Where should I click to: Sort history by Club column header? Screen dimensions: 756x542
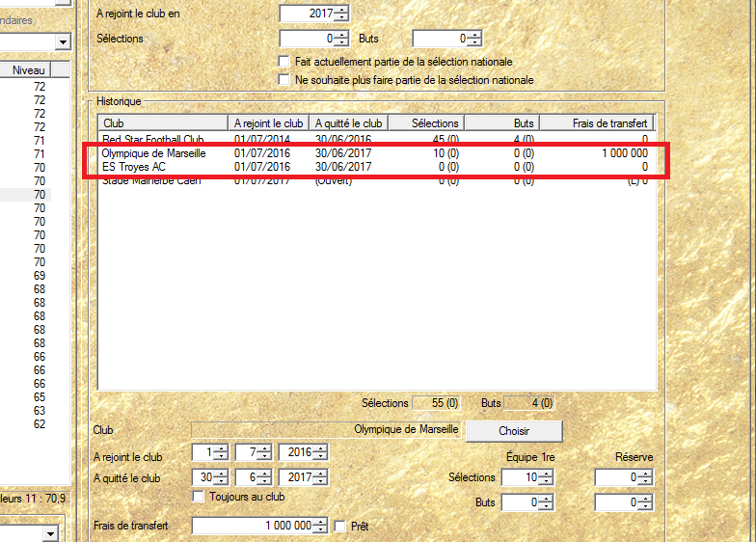click(162, 123)
